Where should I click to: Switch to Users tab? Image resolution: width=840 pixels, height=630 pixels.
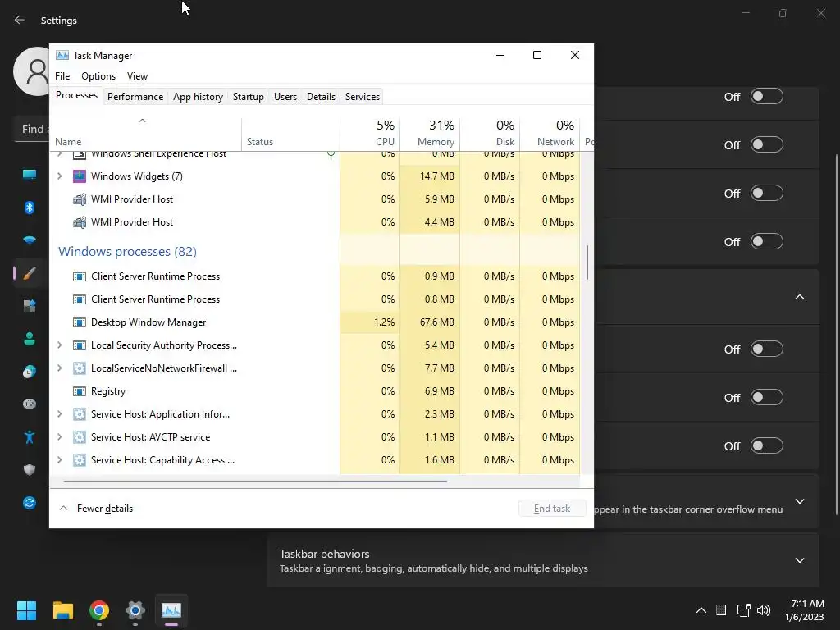tap(285, 97)
